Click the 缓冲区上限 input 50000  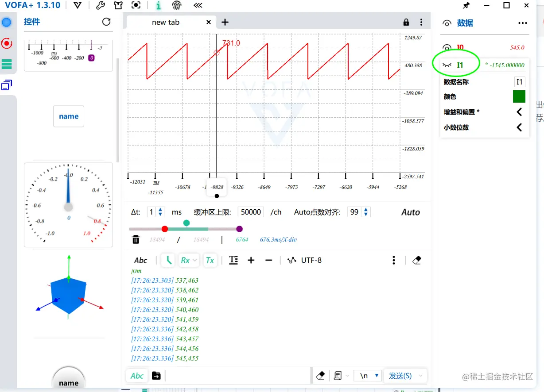pos(251,212)
